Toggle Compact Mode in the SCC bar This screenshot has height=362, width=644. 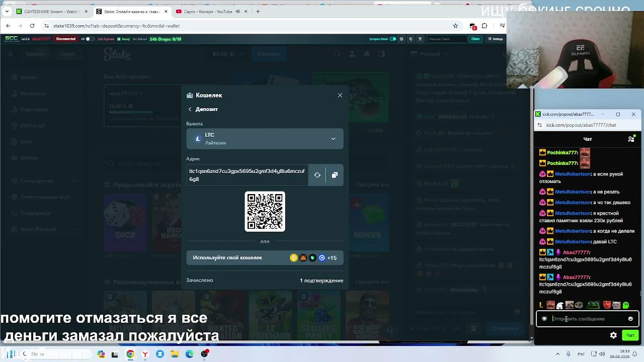(393, 39)
